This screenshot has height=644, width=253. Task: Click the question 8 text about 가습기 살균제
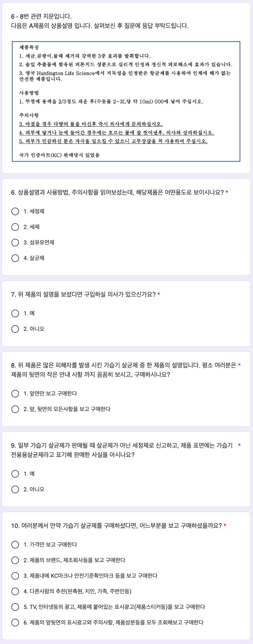[x=123, y=370]
